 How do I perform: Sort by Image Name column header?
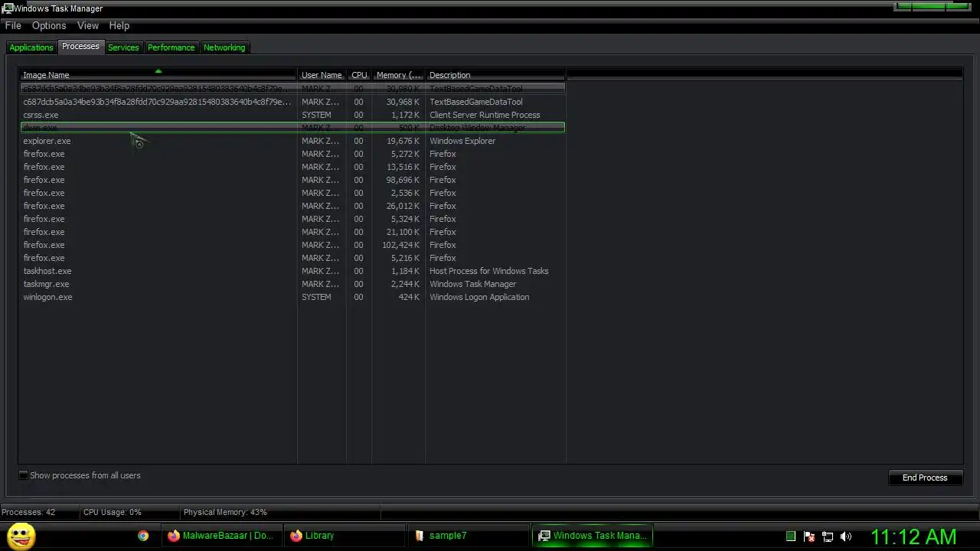(158, 75)
